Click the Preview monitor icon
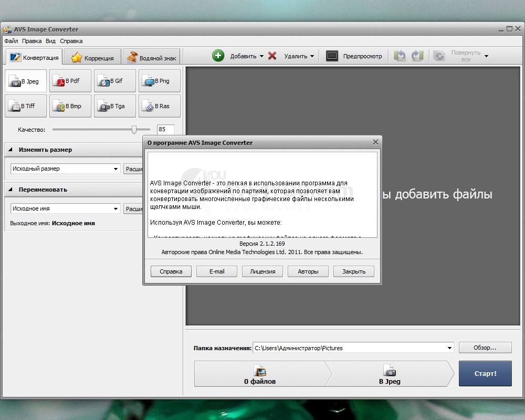The image size is (525, 420). tap(332, 56)
